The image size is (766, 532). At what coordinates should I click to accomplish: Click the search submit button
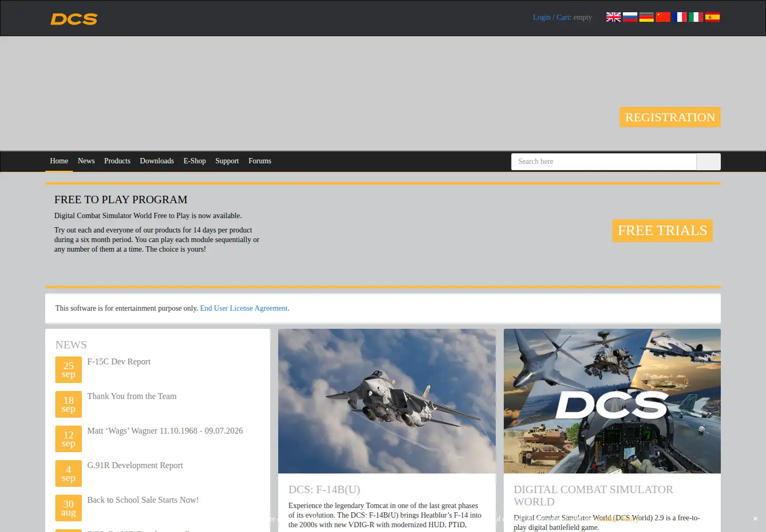coord(709,162)
